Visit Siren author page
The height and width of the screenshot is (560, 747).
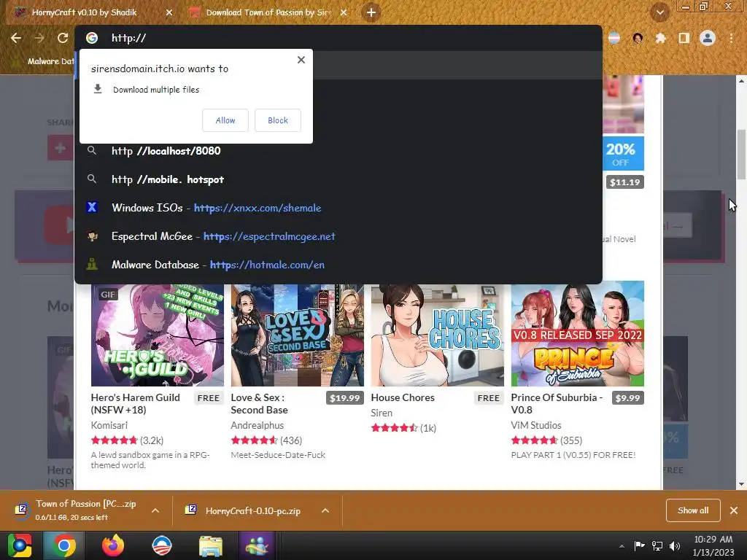coord(382,413)
